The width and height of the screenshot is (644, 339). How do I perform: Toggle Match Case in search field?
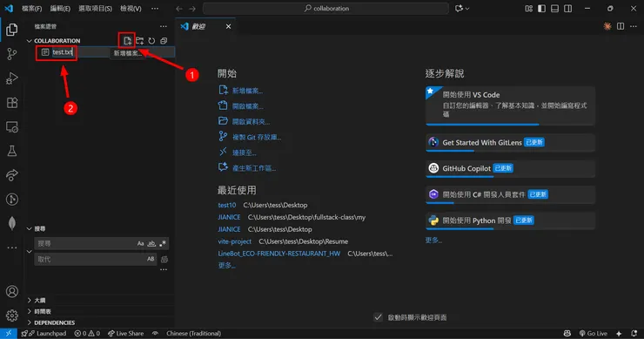pos(140,243)
